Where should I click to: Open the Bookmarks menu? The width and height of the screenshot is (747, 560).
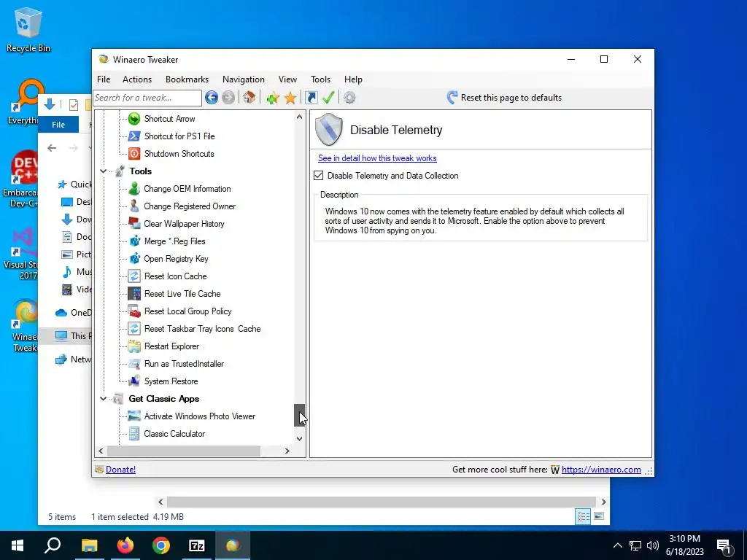point(187,79)
